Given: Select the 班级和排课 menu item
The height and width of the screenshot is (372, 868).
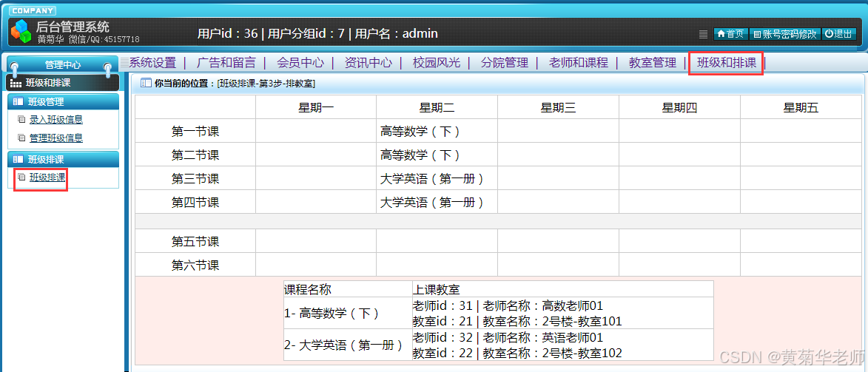Looking at the screenshot, I should coord(726,63).
